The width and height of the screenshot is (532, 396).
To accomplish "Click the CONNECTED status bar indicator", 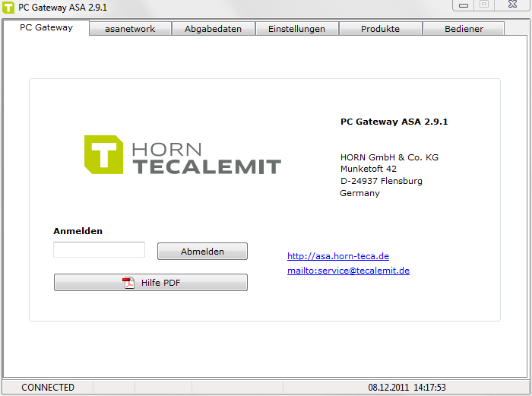I will (48, 388).
